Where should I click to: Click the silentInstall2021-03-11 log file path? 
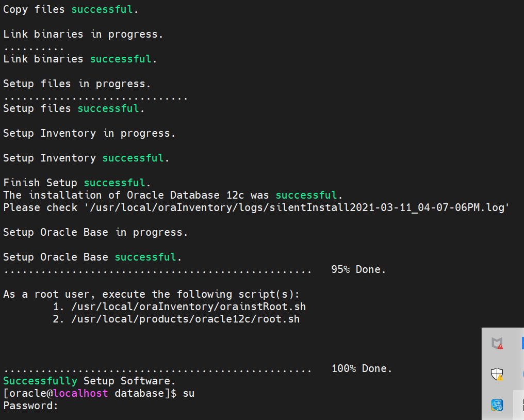(297, 207)
